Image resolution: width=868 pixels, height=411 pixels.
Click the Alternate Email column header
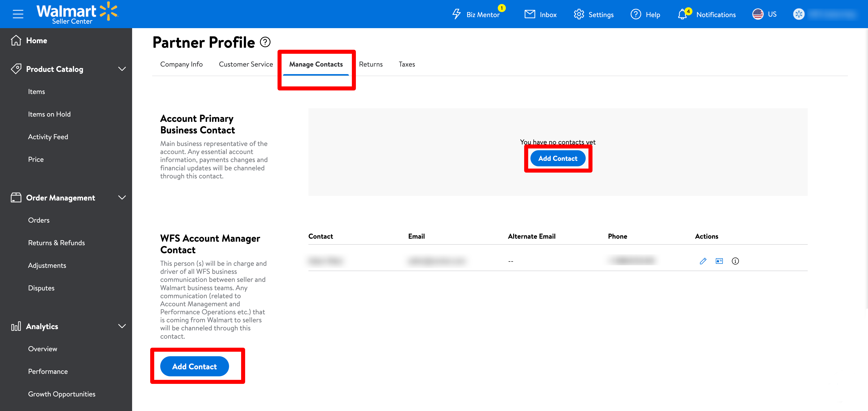click(531, 236)
